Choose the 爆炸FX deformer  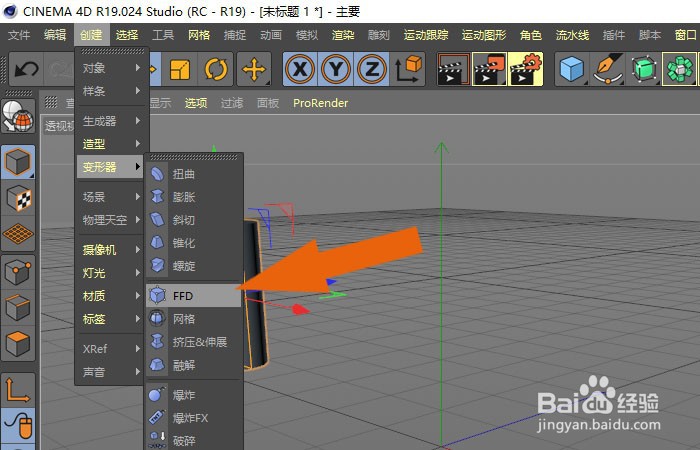pyautogui.click(x=194, y=418)
